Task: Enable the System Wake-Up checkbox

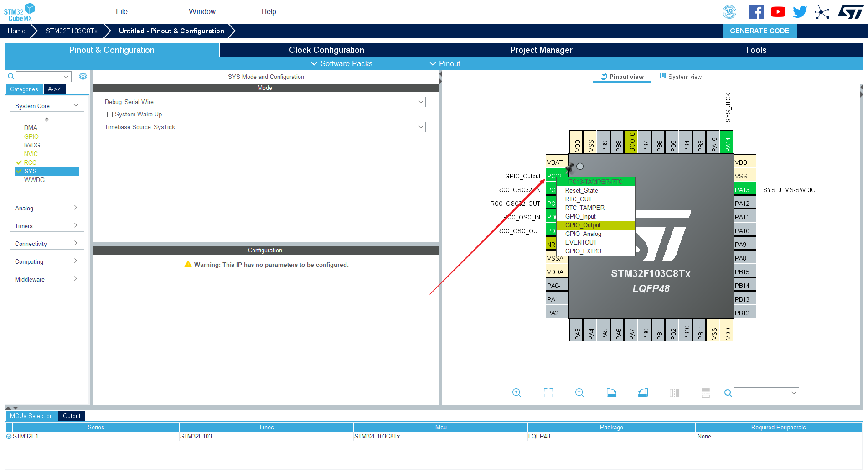Action: pos(110,115)
